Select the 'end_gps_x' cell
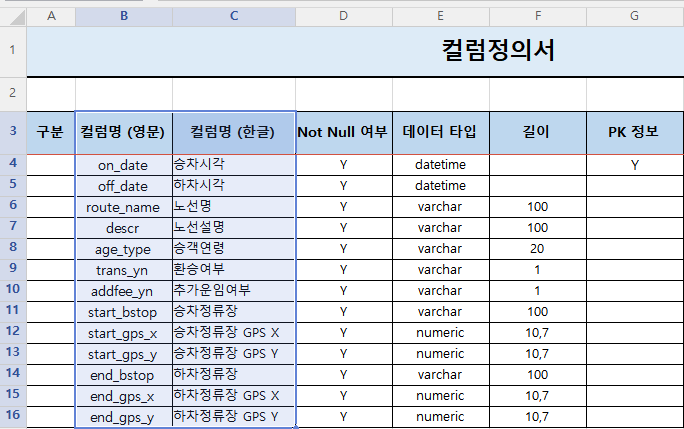Viewport: 684px width, 429px height. (124, 395)
